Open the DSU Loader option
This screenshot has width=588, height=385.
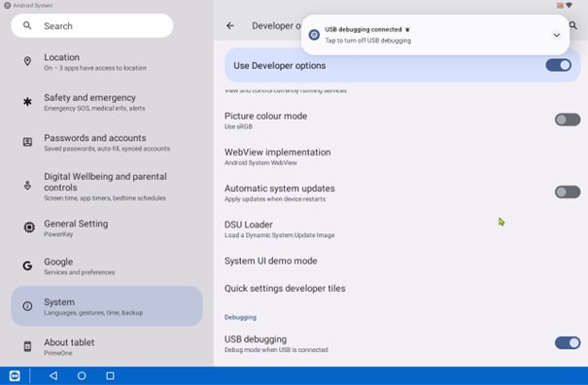[x=402, y=229]
